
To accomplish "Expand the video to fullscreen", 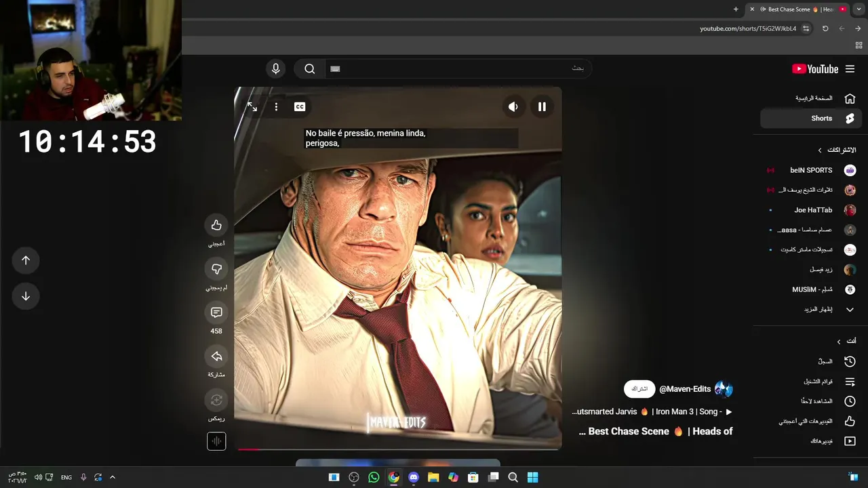I will click(252, 106).
